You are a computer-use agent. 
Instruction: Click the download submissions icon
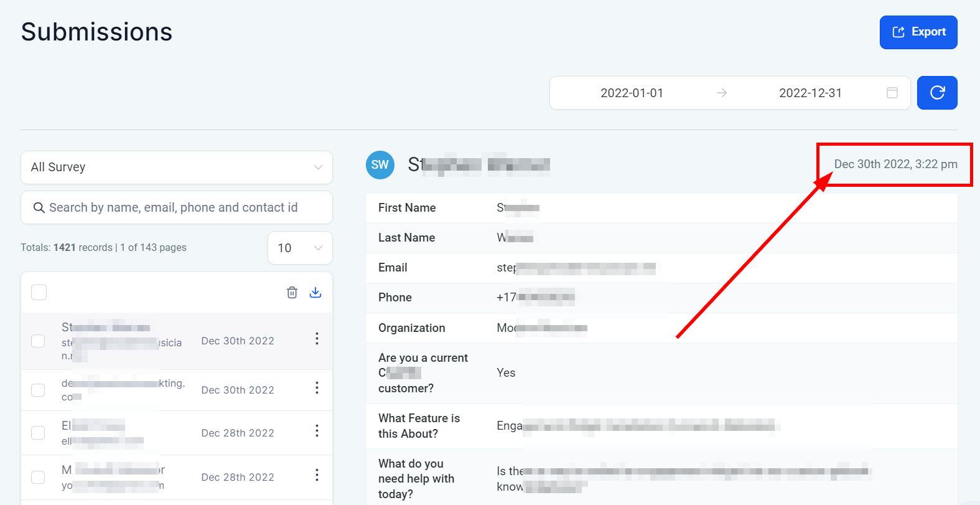[x=315, y=293]
